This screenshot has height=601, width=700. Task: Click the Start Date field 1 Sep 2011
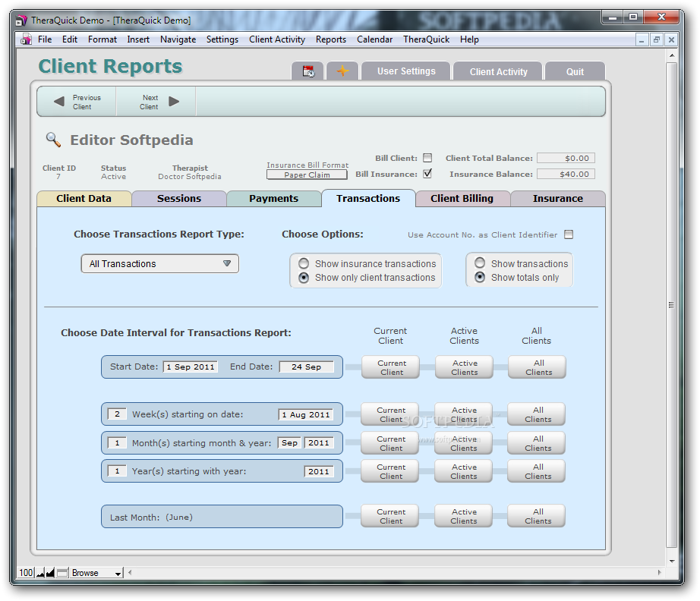(190, 367)
